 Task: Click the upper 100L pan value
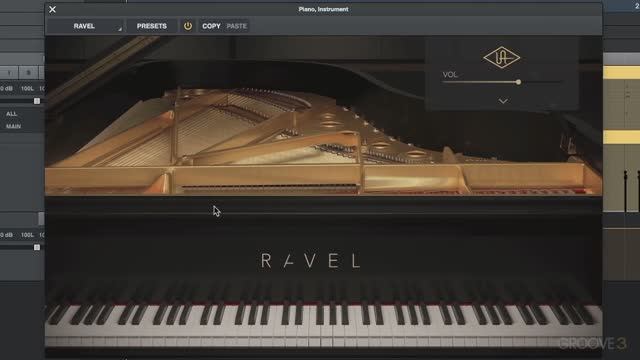[27, 89]
